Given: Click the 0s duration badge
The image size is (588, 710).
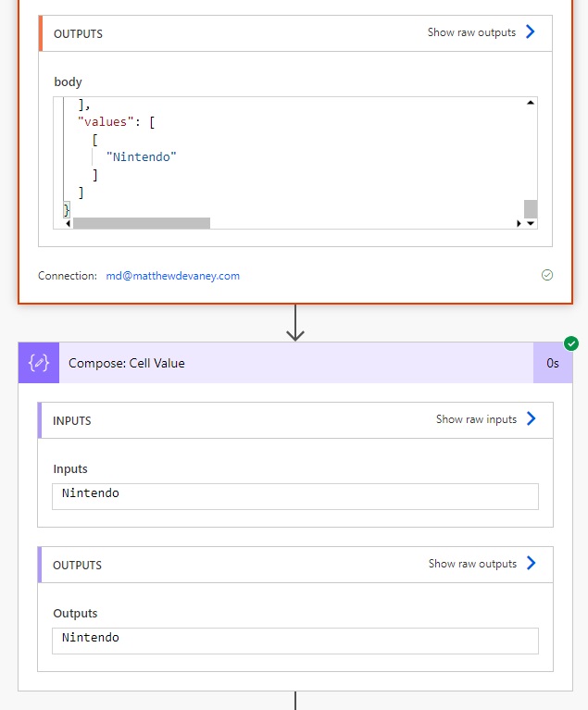Looking at the screenshot, I should click(553, 363).
